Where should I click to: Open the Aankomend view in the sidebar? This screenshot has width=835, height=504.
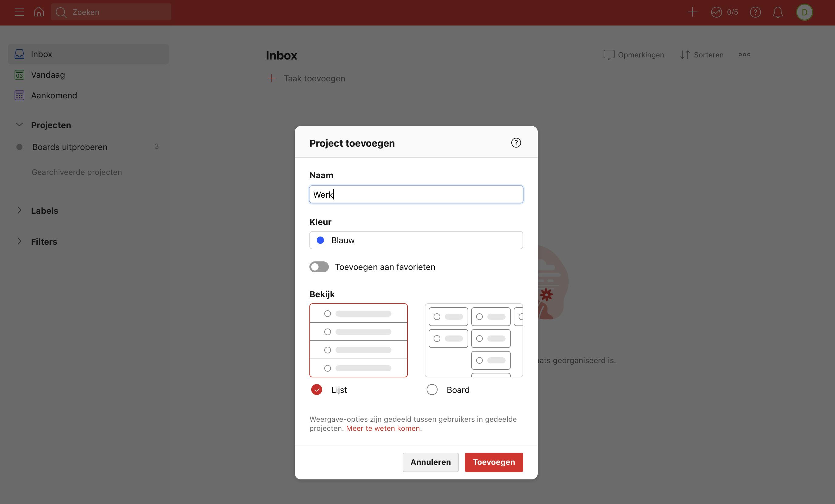54,95
